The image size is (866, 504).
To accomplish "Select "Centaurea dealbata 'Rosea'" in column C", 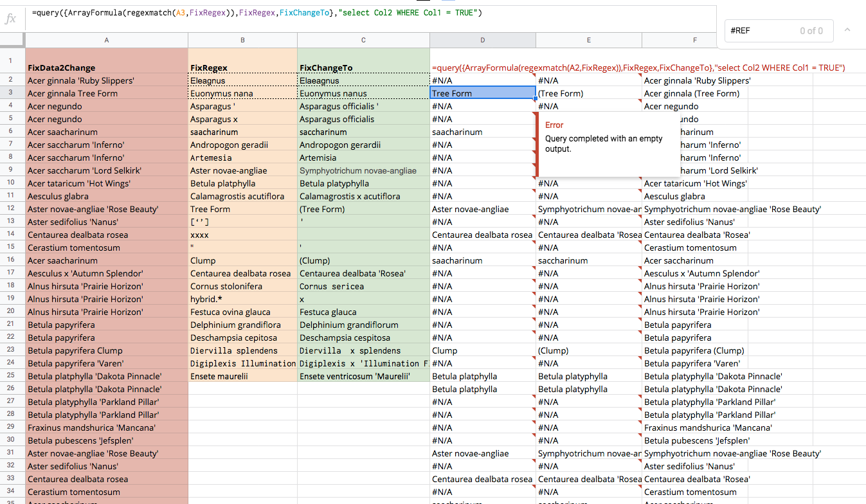I will coord(363,273).
